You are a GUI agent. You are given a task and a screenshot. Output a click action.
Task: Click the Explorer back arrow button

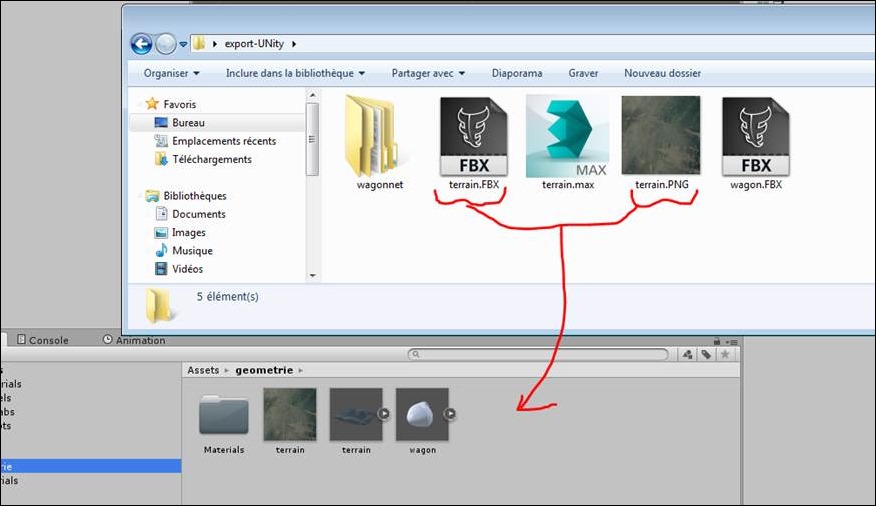[x=141, y=44]
